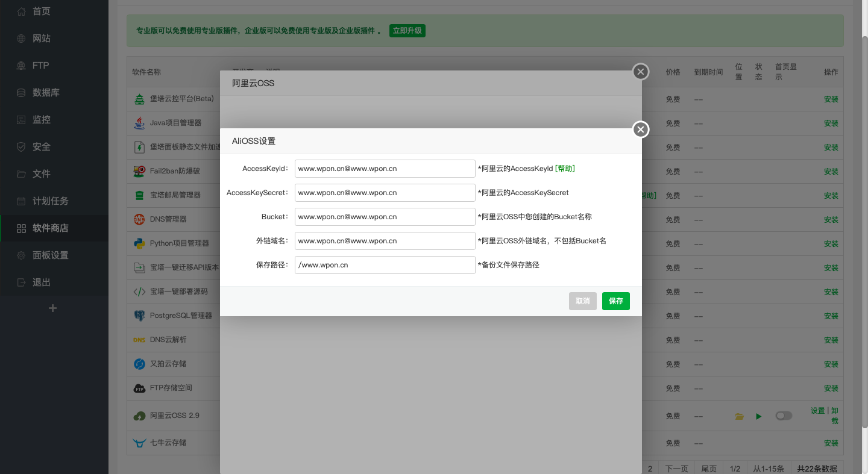The height and width of the screenshot is (474, 868).
Task: Go to 下一页 next page
Action: tap(676, 469)
